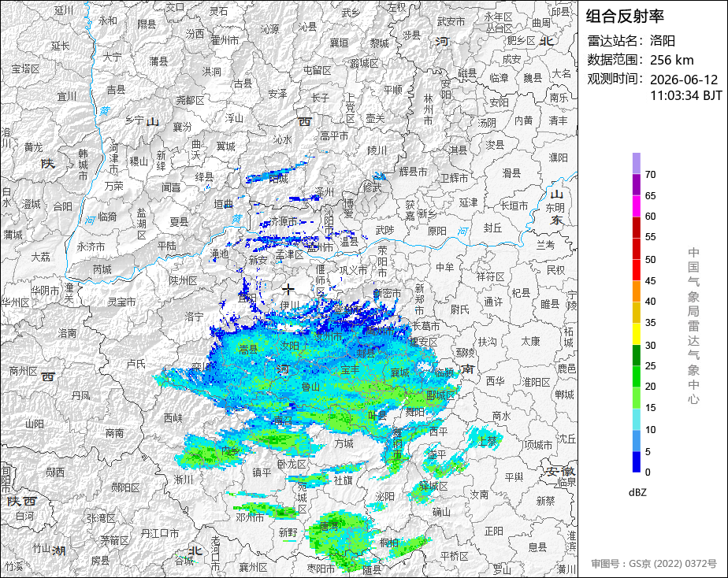Click the radar station cross marker near 伊川
The image size is (728, 578).
pyautogui.click(x=288, y=290)
